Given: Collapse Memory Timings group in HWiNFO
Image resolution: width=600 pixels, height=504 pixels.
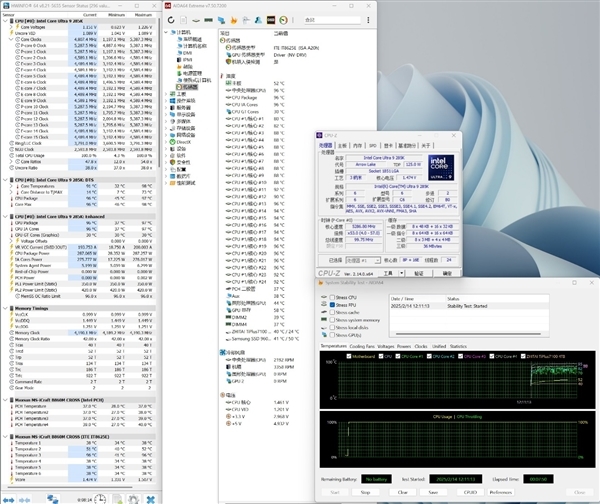Looking at the screenshot, I should pos(5,308).
